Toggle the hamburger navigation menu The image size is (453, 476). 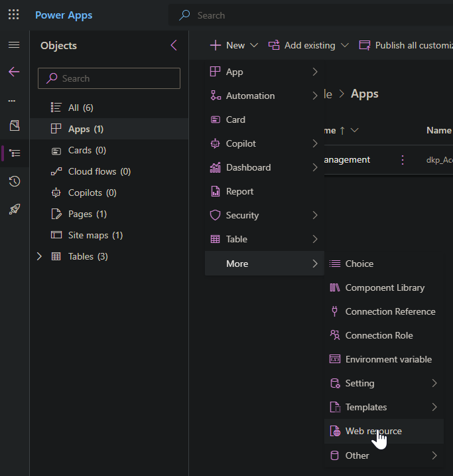coord(14,45)
